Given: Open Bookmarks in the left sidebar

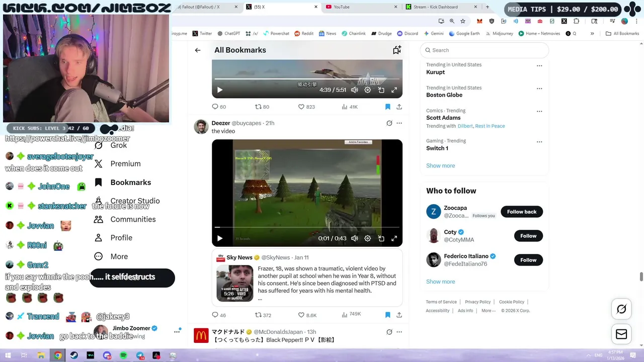Looking at the screenshot, I should point(123,183).
